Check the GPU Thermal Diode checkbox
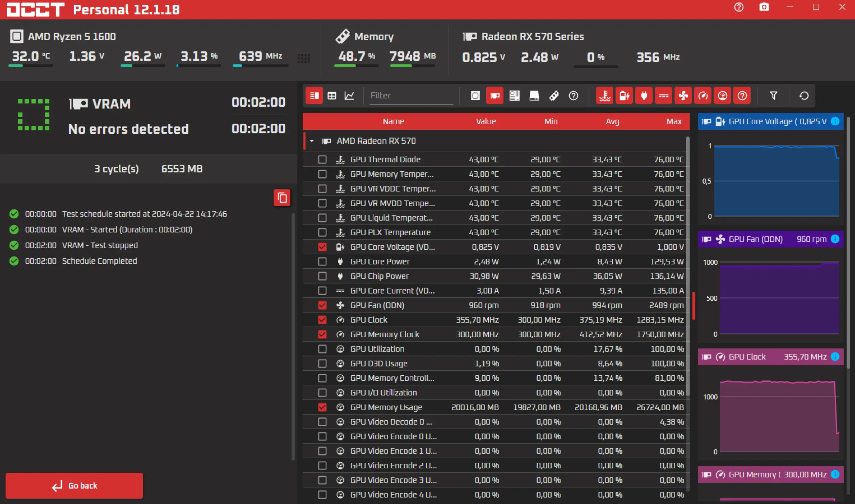Viewport: 855px width, 504px height. [322, 159]
